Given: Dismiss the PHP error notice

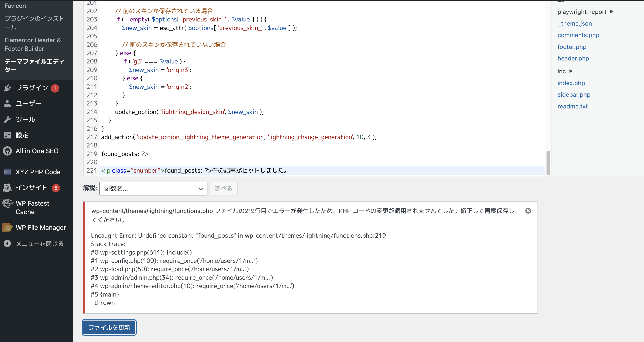Looking at the screenshot, I should tap(528, 211).
